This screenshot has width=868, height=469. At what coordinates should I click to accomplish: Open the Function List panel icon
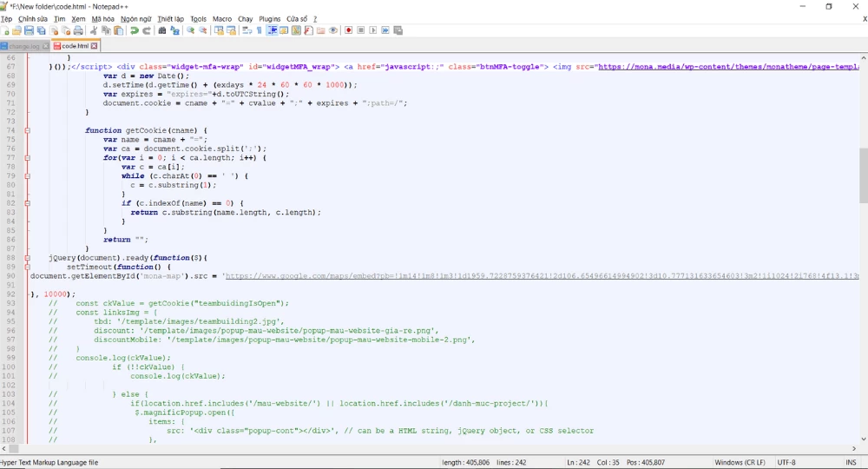(308, 30)
